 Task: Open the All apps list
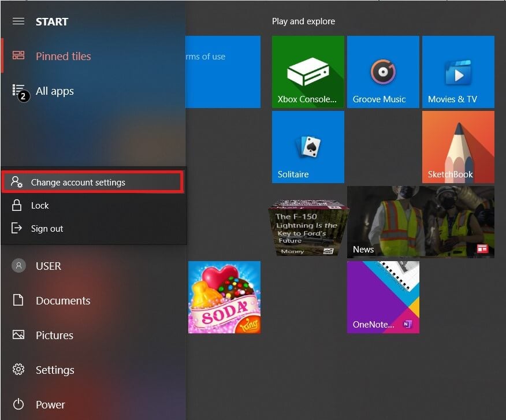coord(93,91)
